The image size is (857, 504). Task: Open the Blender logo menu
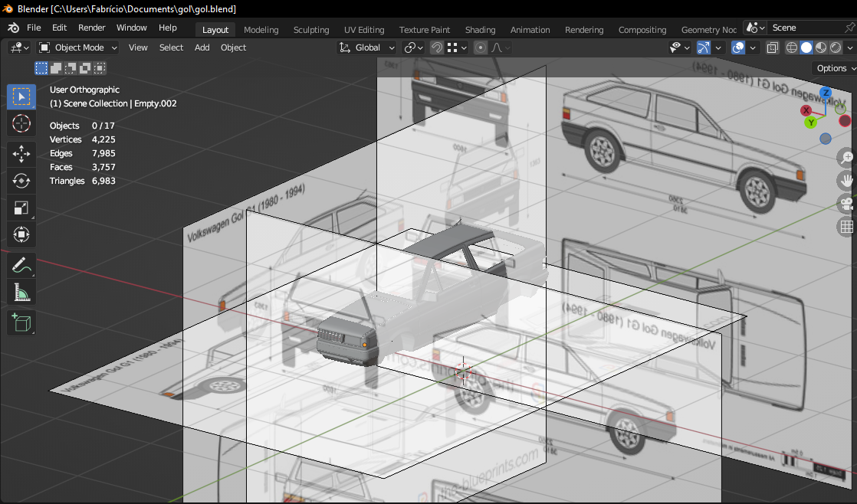point(14,28)
